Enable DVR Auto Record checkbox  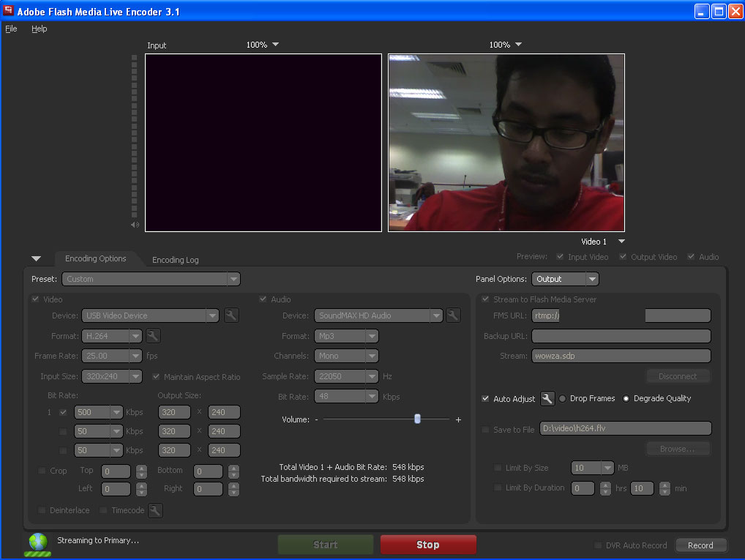[598, 545]
